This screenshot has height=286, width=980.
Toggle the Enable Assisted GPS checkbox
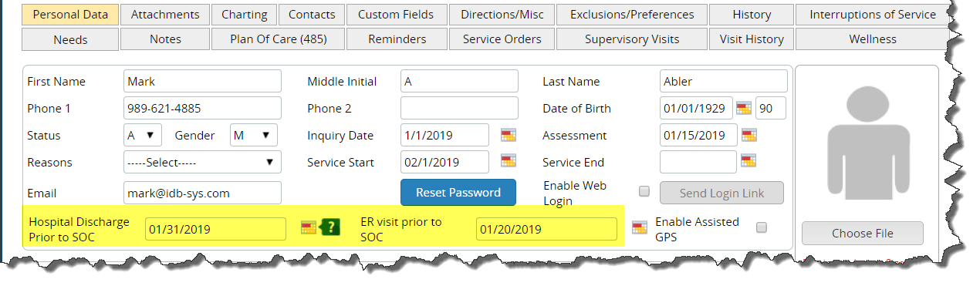[762, 227]
